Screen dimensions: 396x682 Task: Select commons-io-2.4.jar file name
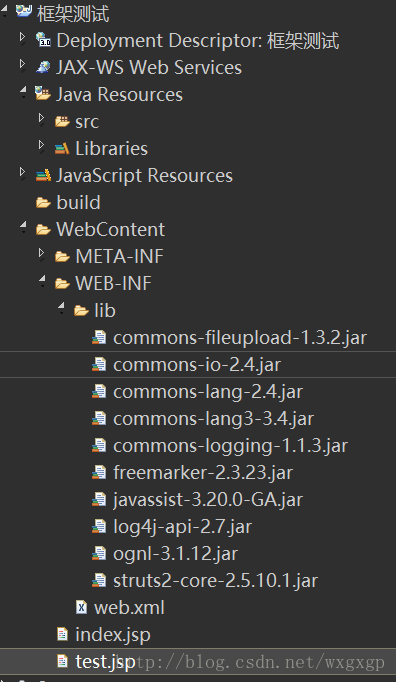tap(197, 365)
